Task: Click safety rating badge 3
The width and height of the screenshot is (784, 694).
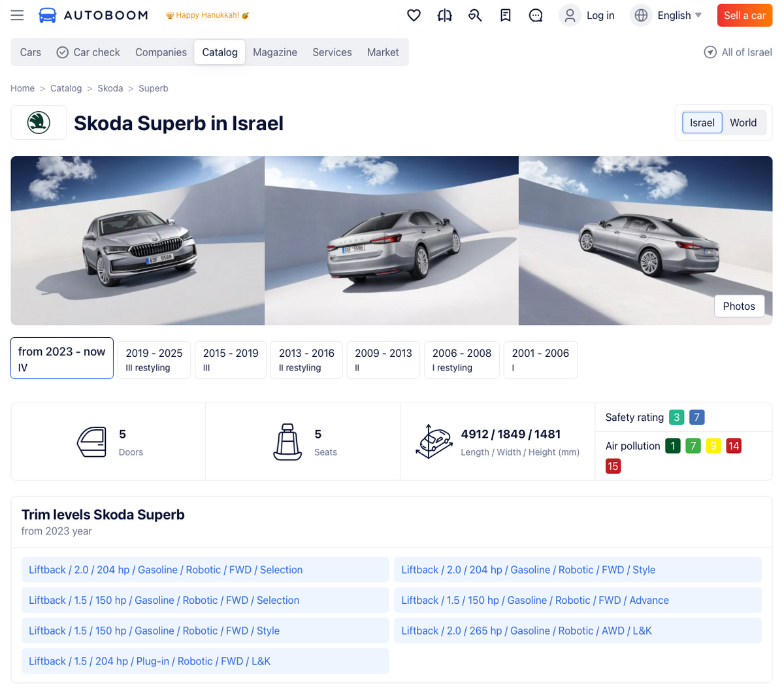Action: [676, 417]
